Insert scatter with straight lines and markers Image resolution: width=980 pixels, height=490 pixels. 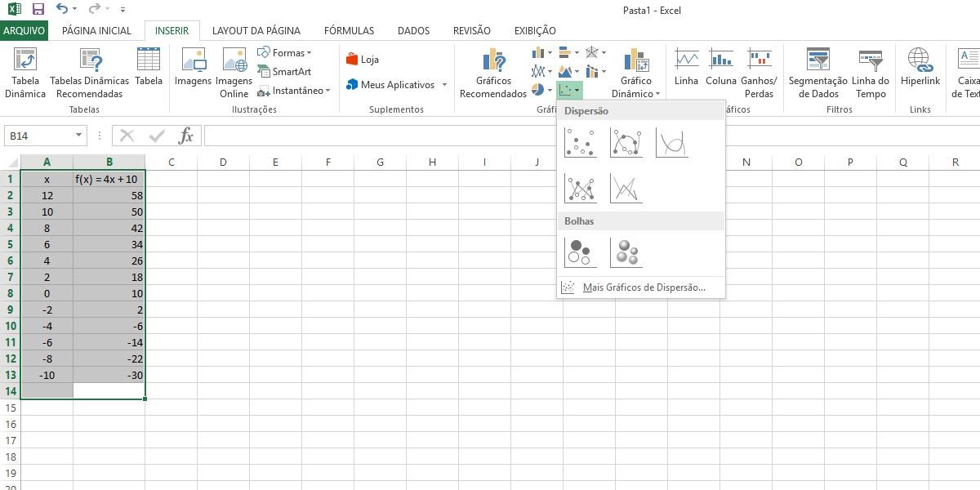(580, 189)
